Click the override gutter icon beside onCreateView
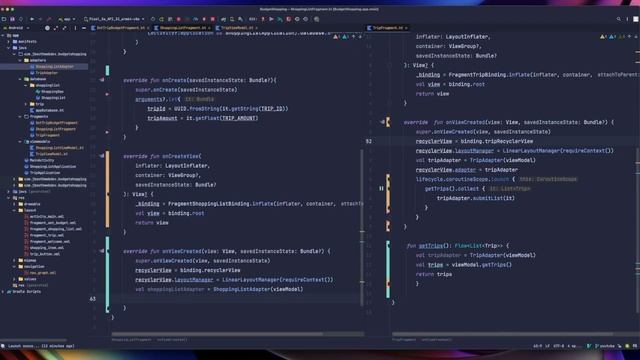The width and height of the screenshot is (640, 360). [102, 156]
